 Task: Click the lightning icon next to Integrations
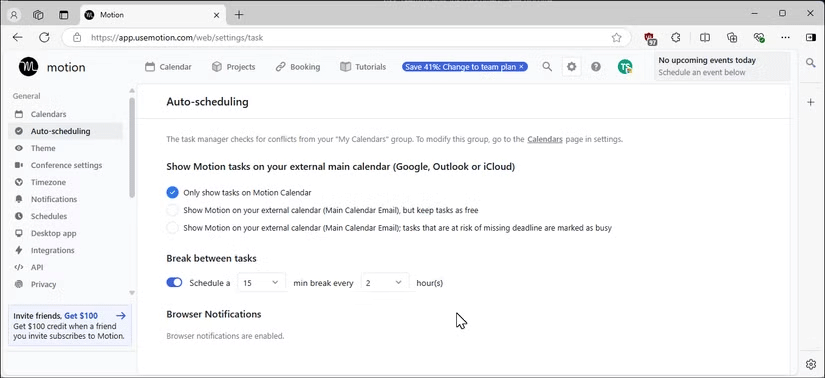pyautogui.click(x=19, y=250)
